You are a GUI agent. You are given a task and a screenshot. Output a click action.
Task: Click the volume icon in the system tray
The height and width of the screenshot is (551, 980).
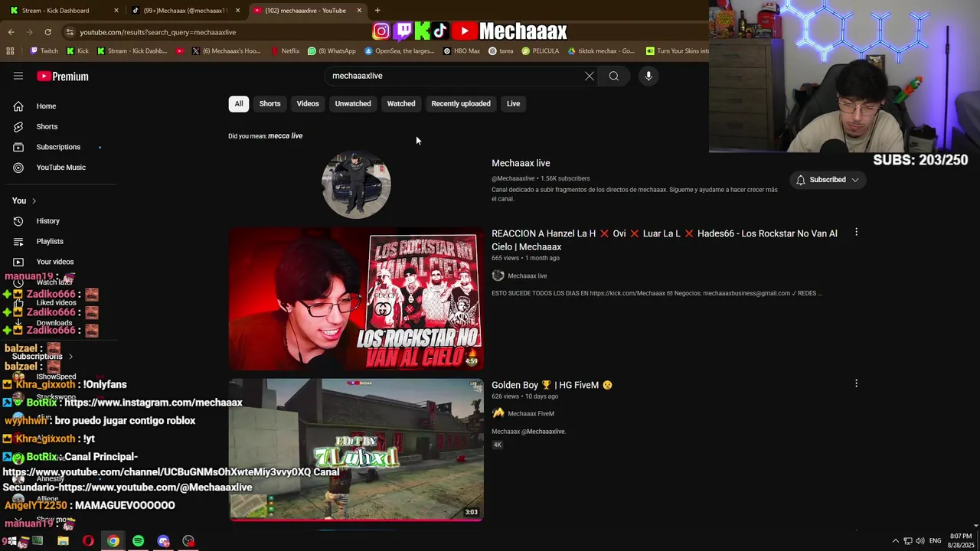[x=920, y=541]
